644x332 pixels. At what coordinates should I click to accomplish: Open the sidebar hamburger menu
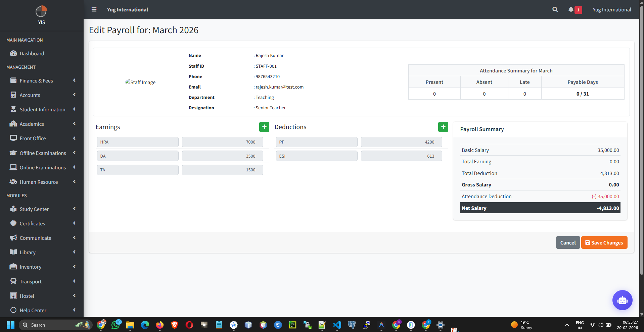tap(94, 9)
